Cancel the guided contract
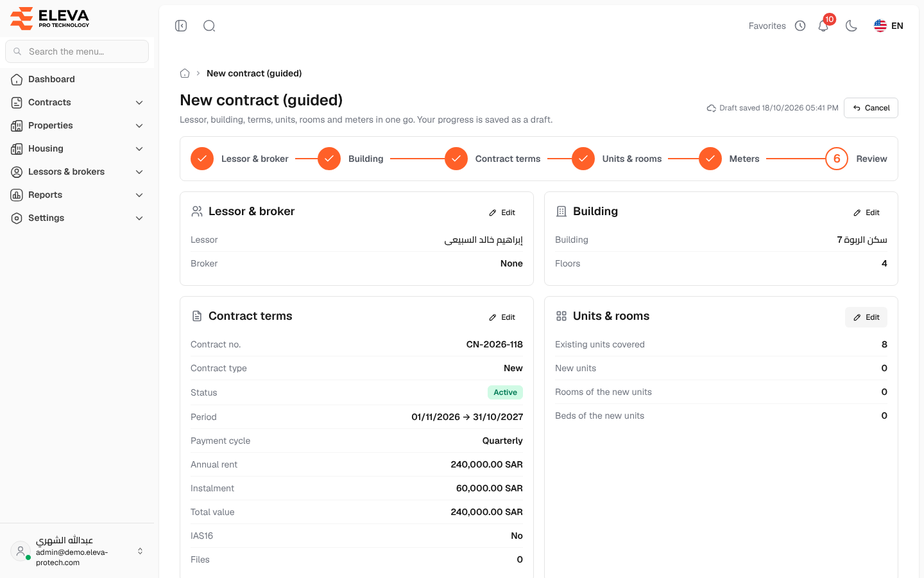 871,108
